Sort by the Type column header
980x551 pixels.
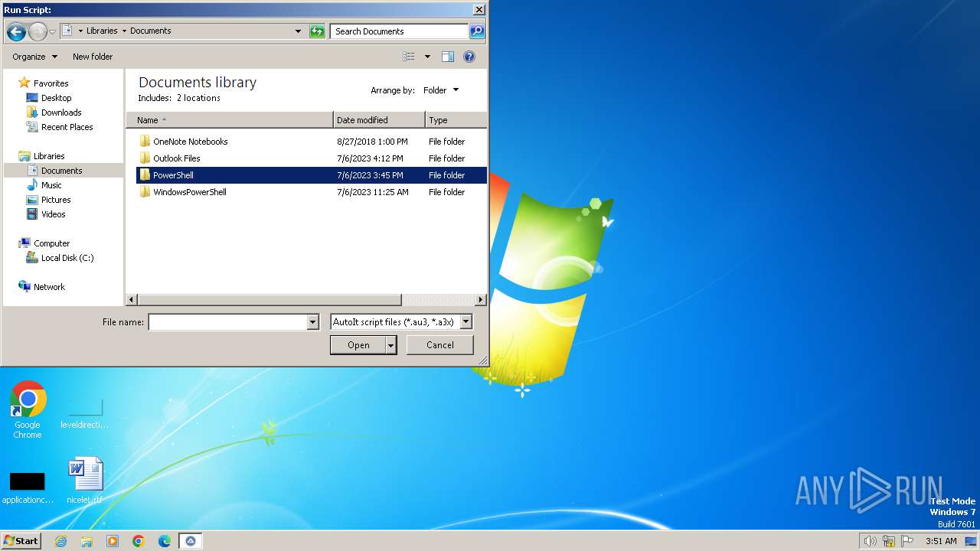pos(456,120)
